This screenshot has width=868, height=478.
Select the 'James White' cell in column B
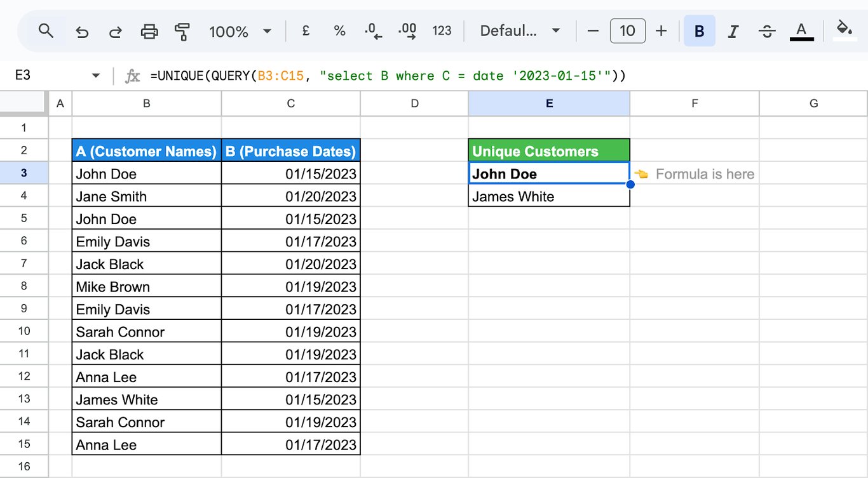tap(147, 399)
